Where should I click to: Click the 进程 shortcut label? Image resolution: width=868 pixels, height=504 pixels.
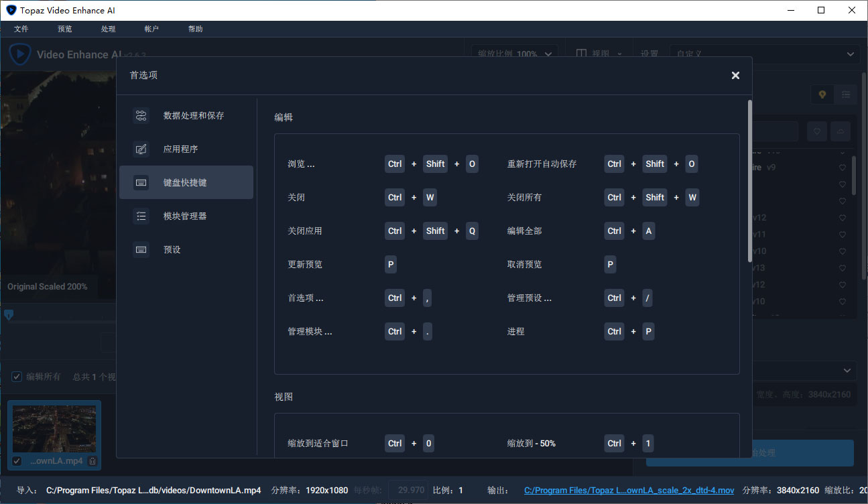[x=516, y=332]
